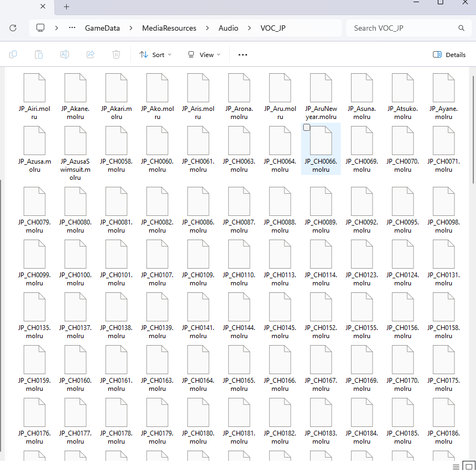
Task: Select file JP_CH0058.molru
Action: click(x=116, y=149)
